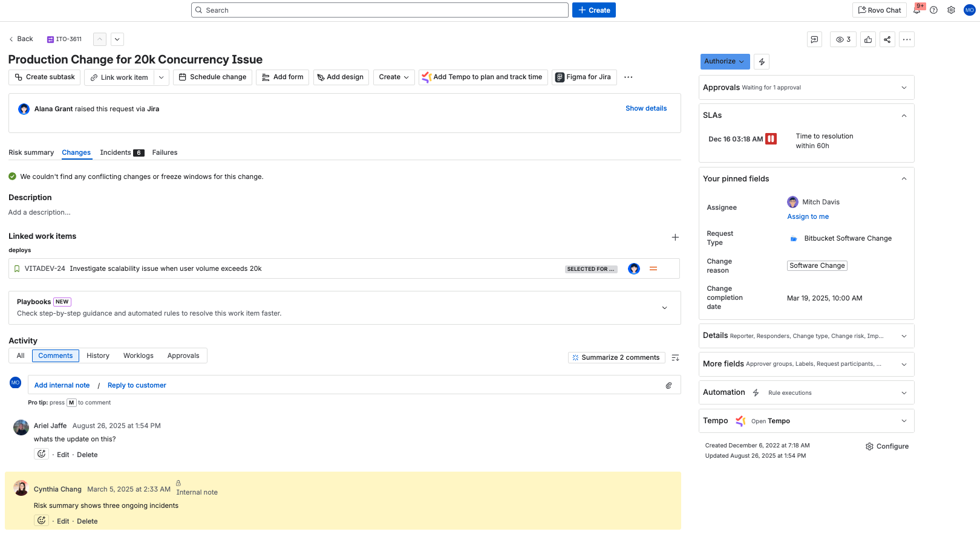Click inside the Search field

pyautogui.click(x=380, y=10)
